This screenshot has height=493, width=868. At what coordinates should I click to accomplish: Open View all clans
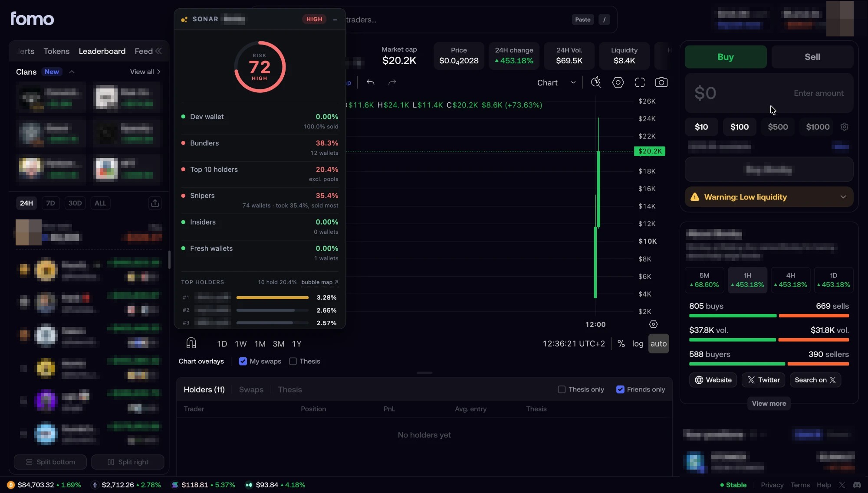145,72
